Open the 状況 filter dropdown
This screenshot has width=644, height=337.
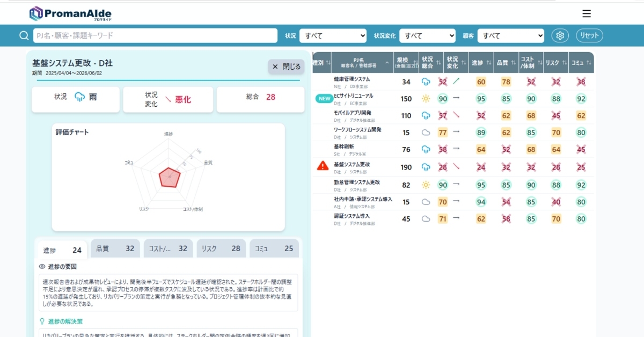coord(333,36)
